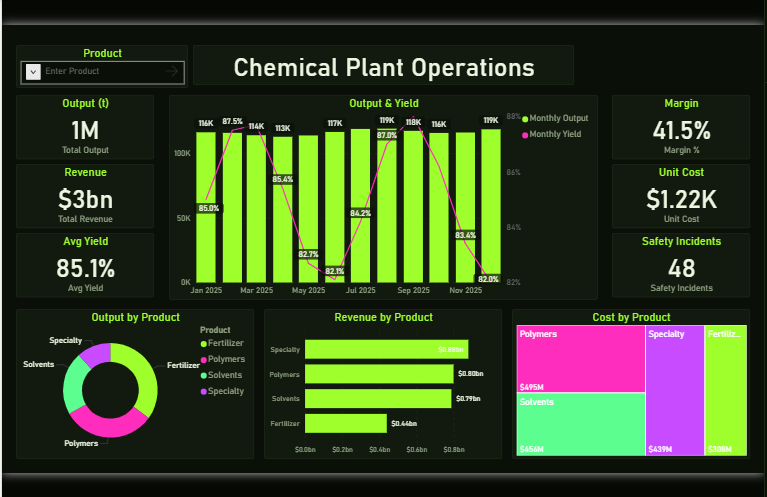Viewport: 767px width, 497px height.
Task: Click the Enter Product input field
Action: point(103,72)
